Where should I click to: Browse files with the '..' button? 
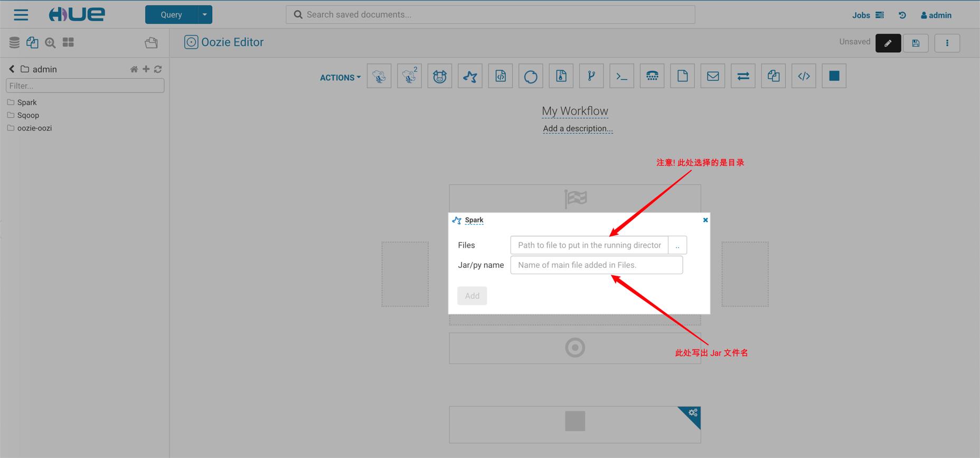coord(677,245)
